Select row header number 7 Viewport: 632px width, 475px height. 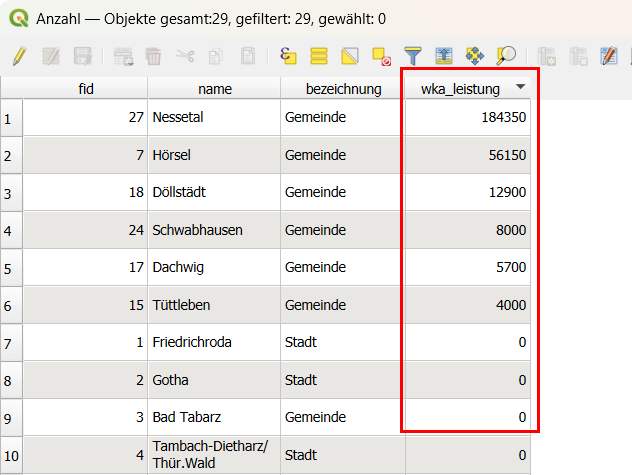click(x=11, y=343)
